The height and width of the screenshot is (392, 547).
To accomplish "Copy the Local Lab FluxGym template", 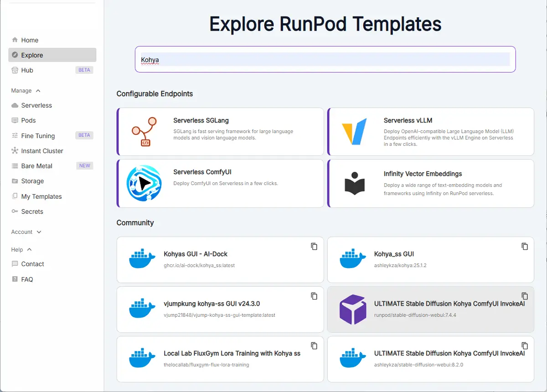I will [314, 346].
